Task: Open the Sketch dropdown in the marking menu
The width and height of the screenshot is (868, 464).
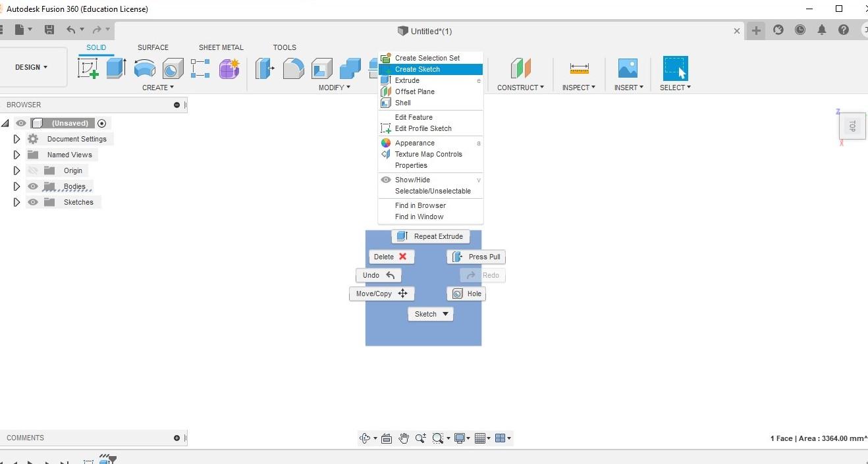Action: pos(431,314)
